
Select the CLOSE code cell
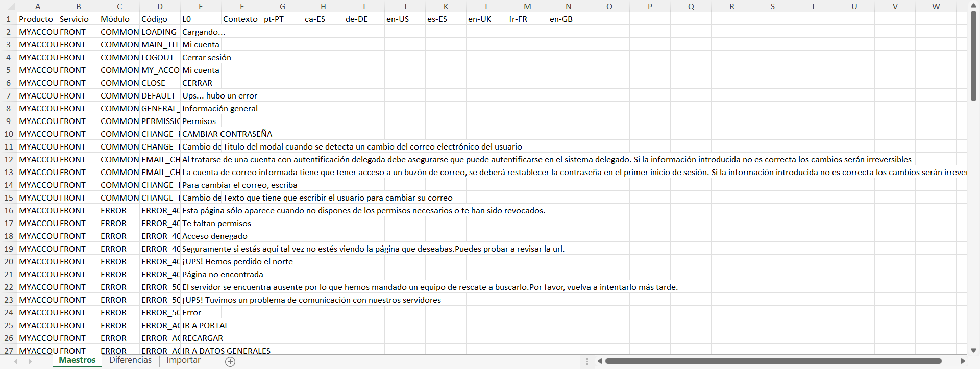[x=160, y=83]
